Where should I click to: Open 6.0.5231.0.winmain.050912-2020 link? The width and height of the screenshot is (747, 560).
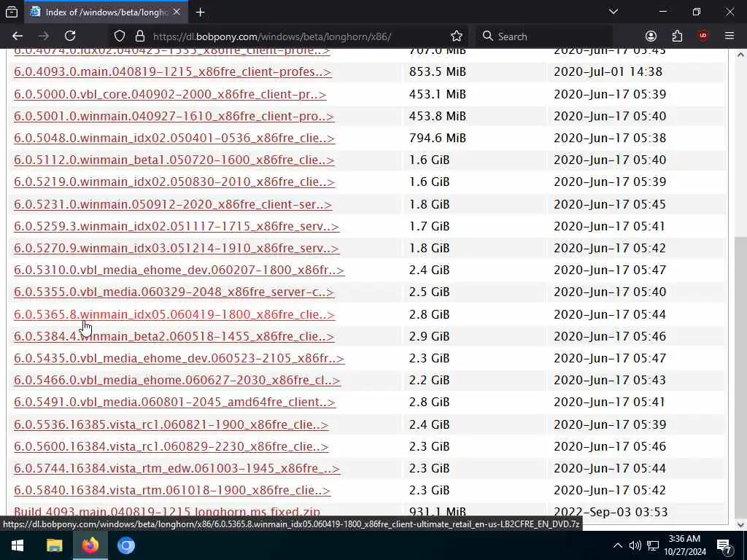[x=173, y=204]
